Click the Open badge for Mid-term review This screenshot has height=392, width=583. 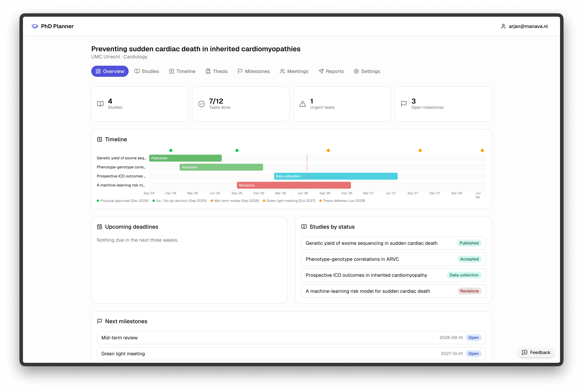(x=473, y=338)
